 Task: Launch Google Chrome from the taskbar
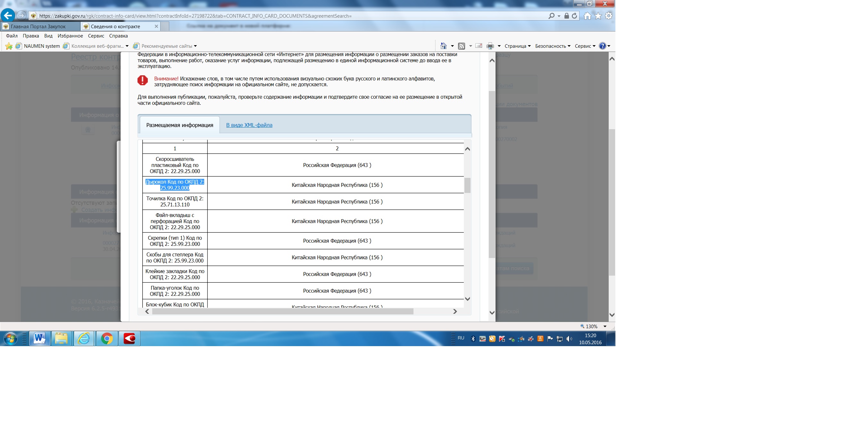tap(107, 338)
